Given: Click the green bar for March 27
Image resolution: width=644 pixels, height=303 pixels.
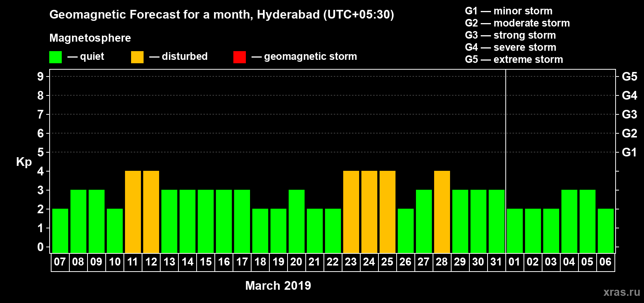Looking at the screenshot, I should pyautogui.click(x=424, y=222).
